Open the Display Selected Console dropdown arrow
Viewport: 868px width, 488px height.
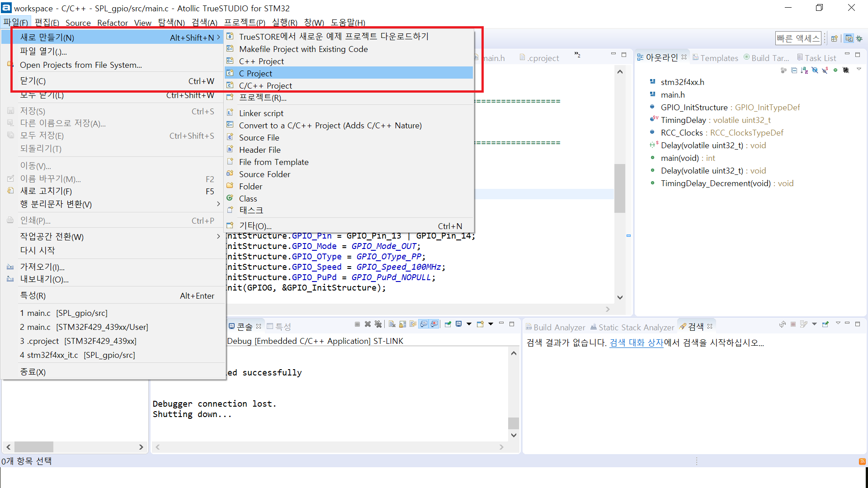tap(469, 324)
